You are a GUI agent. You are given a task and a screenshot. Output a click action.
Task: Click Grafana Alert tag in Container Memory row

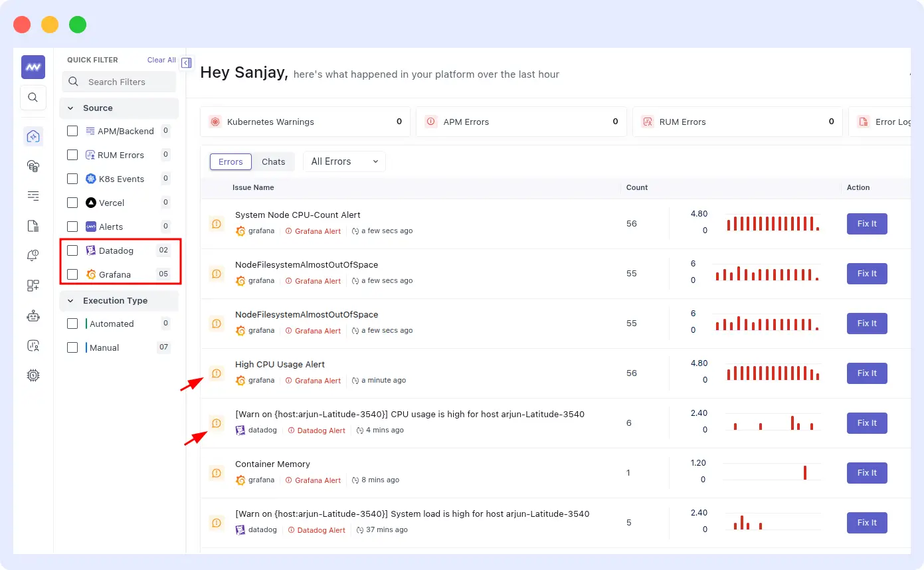point(313,480)
